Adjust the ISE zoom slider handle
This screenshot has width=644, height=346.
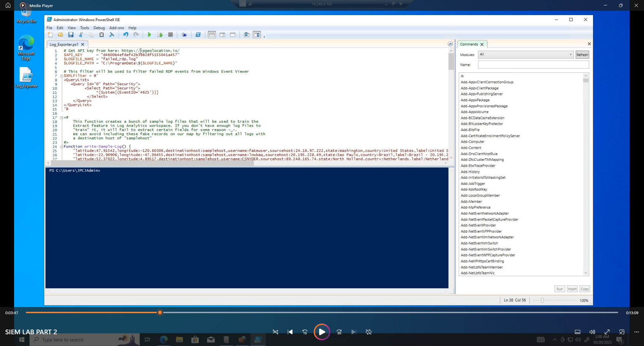[x=542, y=300]
